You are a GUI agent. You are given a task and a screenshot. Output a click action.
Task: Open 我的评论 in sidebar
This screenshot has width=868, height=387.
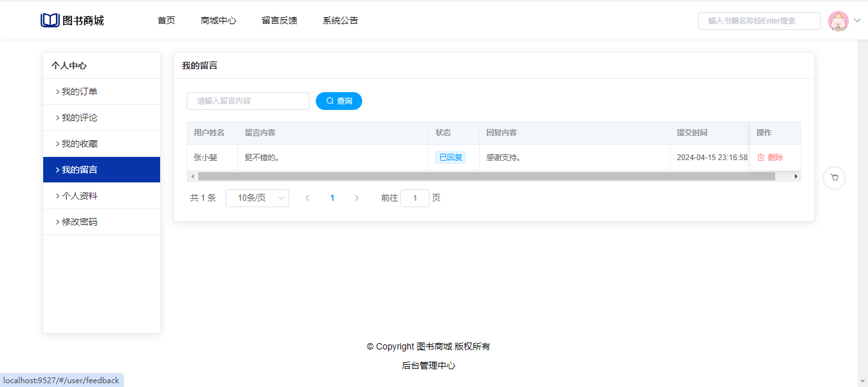pyautogui.click(x=79, y=118)
